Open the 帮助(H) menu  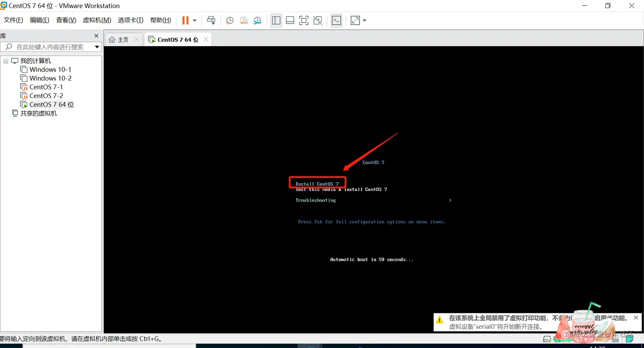pyautogui.click(x=161, y=20)
